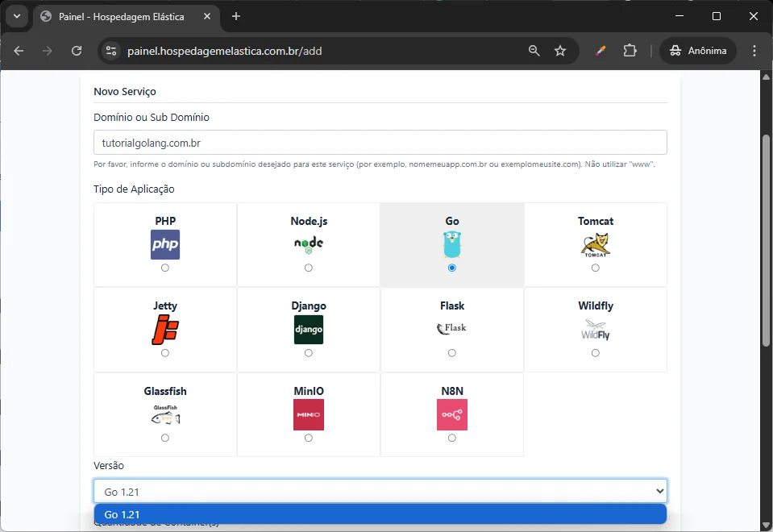The width and height of the screenshot is (773, 532).
Task: Reload the page with refresh icon
Action: click(77, 51)
